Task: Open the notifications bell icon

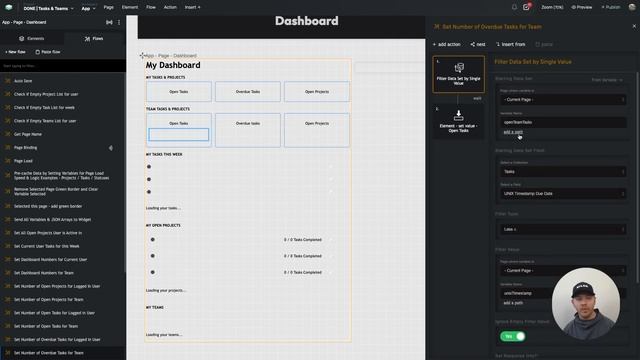Action: click(514, 7)
